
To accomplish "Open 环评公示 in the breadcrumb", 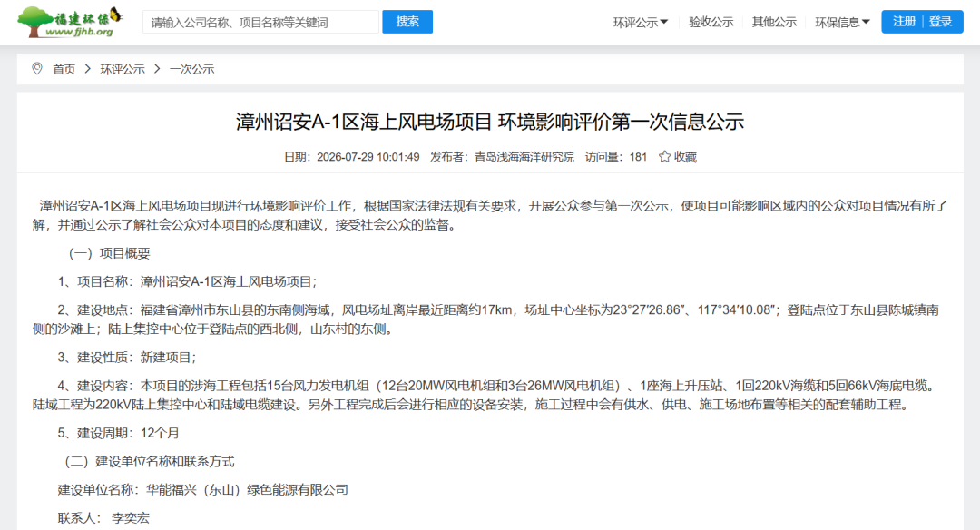I will click(x=122, y=69).
